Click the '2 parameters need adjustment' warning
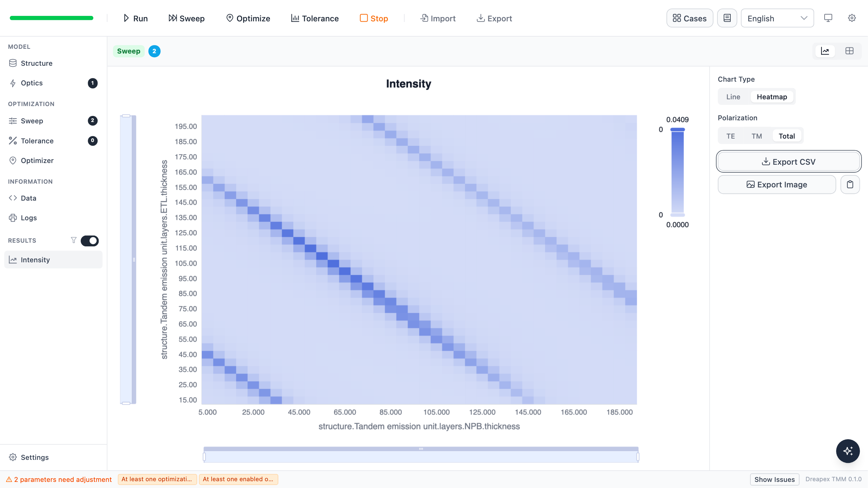Screen dimensions: 868x488 coord(59,480)
